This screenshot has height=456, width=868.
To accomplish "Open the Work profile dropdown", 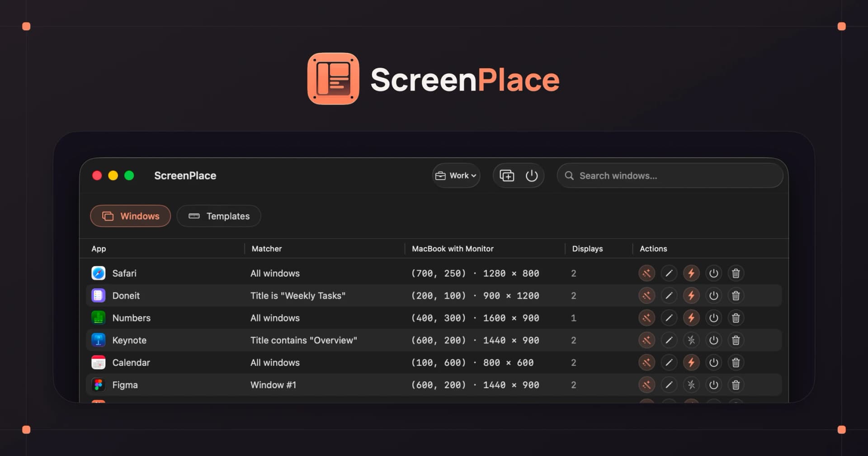I will click(x=456, y=176).
